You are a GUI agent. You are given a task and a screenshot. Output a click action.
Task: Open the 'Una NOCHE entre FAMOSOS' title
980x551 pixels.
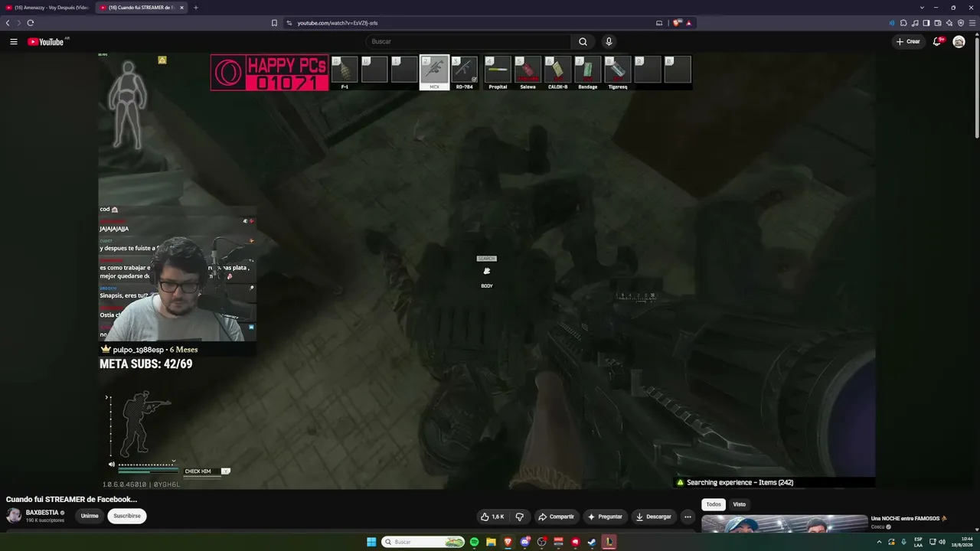point(909,519)
